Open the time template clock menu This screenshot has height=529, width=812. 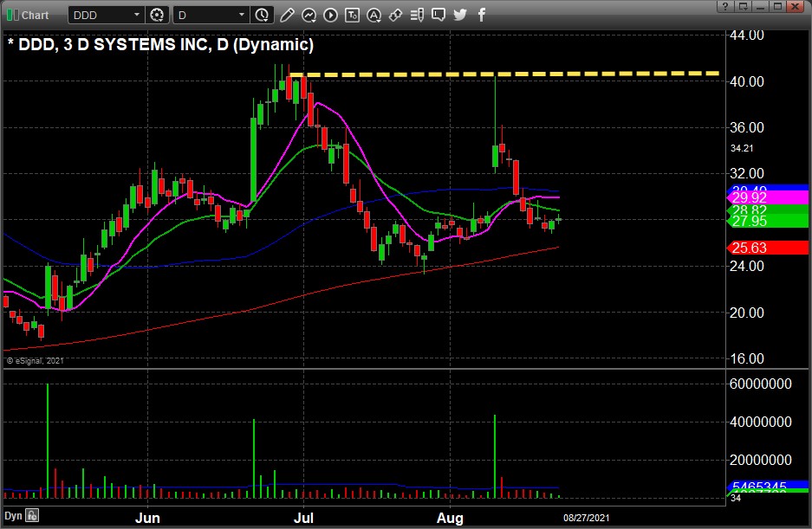(262, 15)
